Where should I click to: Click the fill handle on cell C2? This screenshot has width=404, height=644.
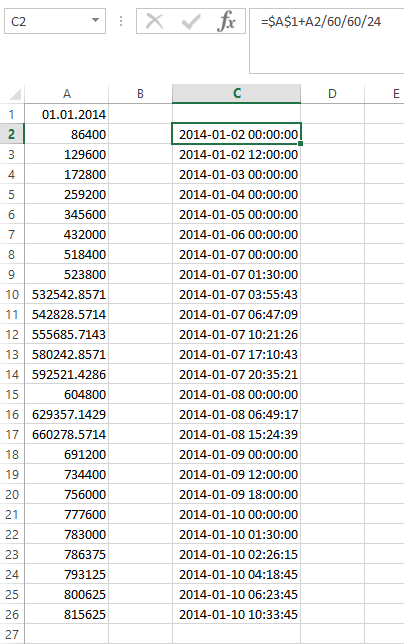pos(301,143)
